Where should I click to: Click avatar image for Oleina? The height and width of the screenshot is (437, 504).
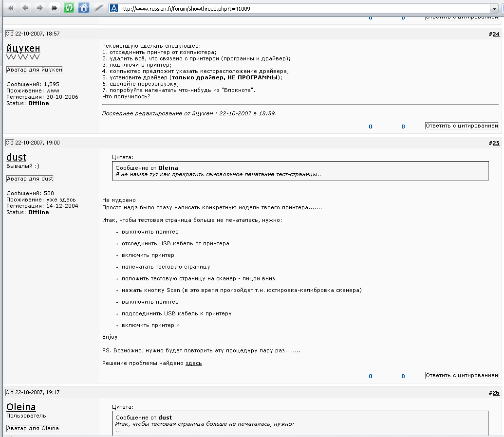pyautogui.click(x=33, y=428)
